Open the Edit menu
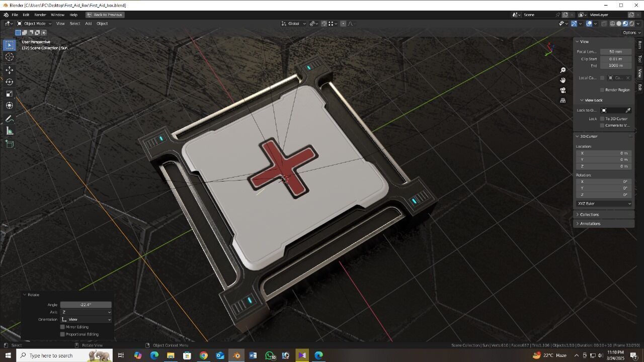This screenshot has height=362, width=644. click(26, 15)
